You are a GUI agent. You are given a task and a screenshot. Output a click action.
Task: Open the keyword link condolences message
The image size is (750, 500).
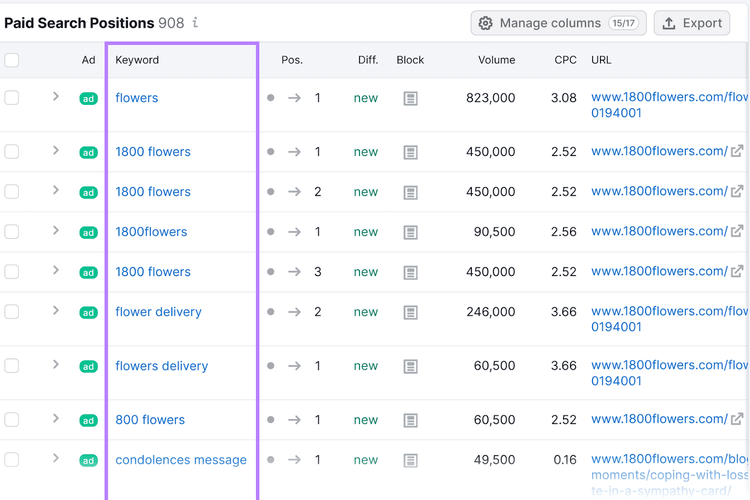[x=181, y=460]
